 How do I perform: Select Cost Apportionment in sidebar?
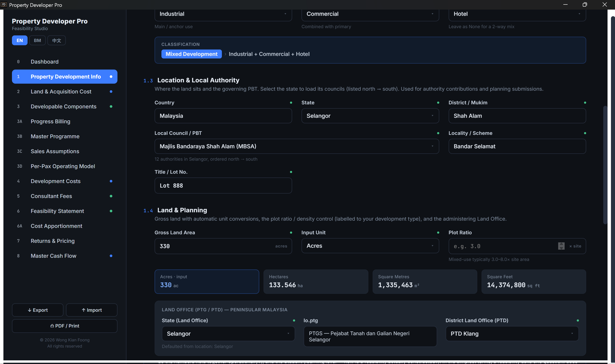[64, 226]
